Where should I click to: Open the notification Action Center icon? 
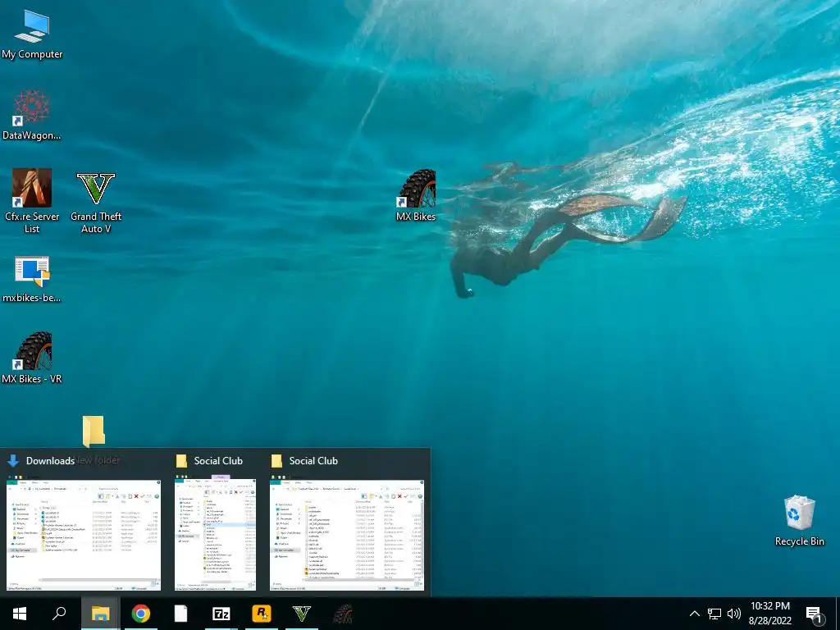click(815, 614)
